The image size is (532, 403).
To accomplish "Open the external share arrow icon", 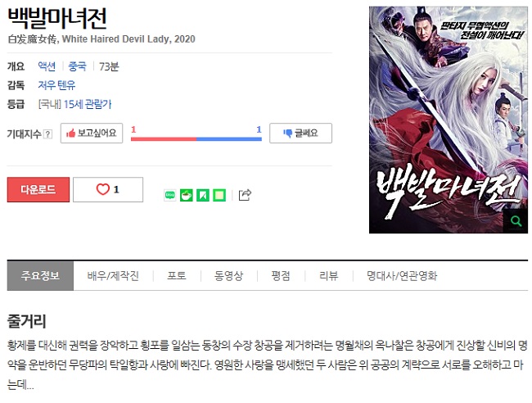I will click(245, 195).
